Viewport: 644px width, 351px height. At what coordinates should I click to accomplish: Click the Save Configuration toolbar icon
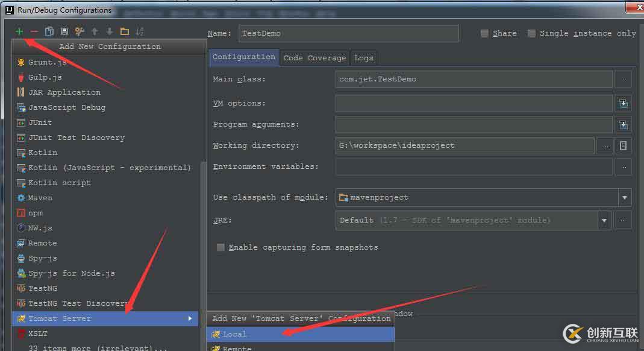64,31
